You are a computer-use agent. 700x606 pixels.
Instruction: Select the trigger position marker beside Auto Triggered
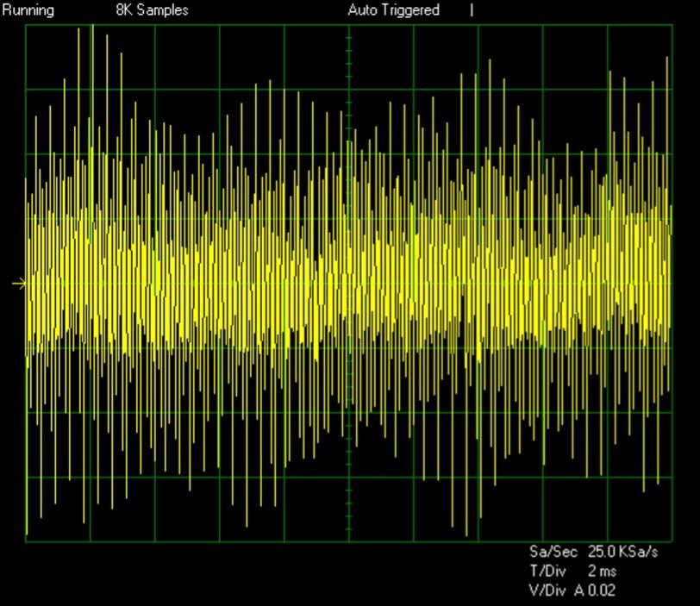click(x=472, y=10)
